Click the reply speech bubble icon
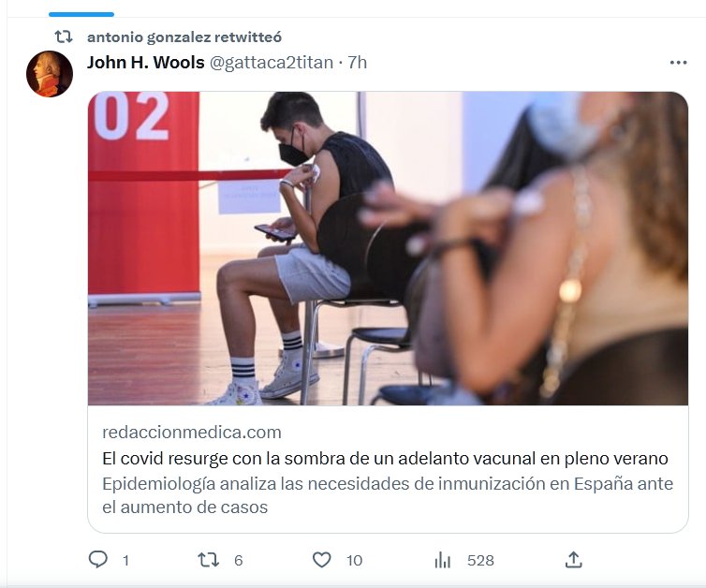 click(x=97, y=560)
